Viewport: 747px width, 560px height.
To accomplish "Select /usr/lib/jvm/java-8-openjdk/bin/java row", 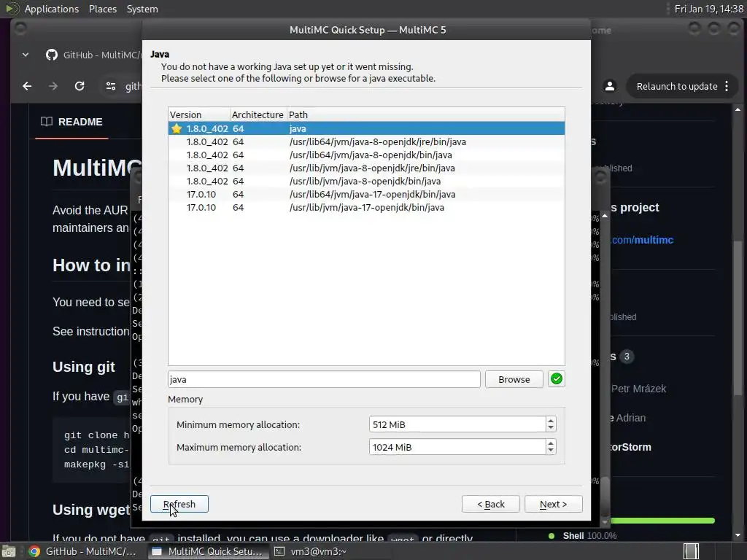I will pyautogui.click(x=366, y=181).
